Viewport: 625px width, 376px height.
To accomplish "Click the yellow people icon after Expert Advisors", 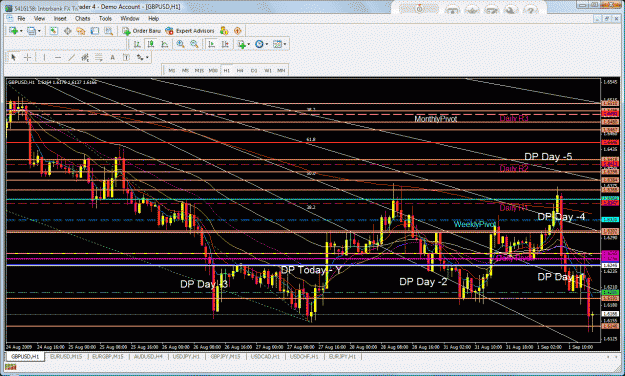I will point(224,31).
